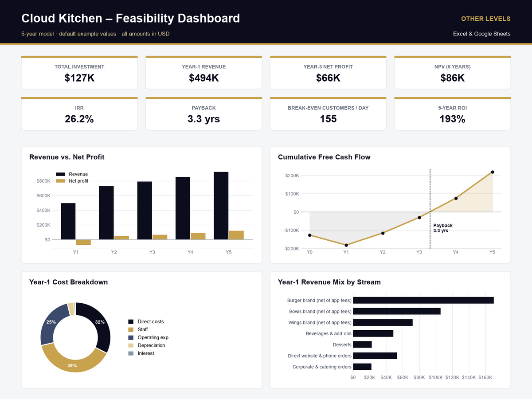Screen dimensions: 532x399
Task: Click the Y5 cash flow data point
Action: point(493,172)
